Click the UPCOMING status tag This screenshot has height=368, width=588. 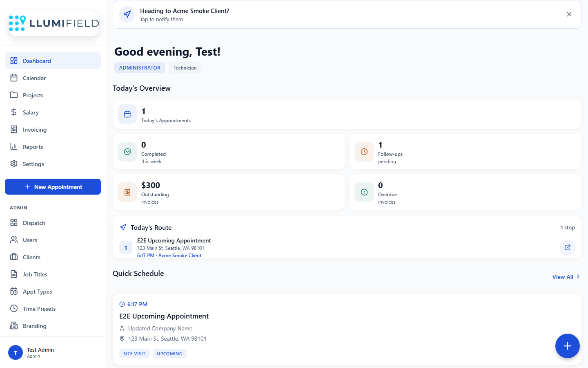pyautogui.click(x=170, y=354)
